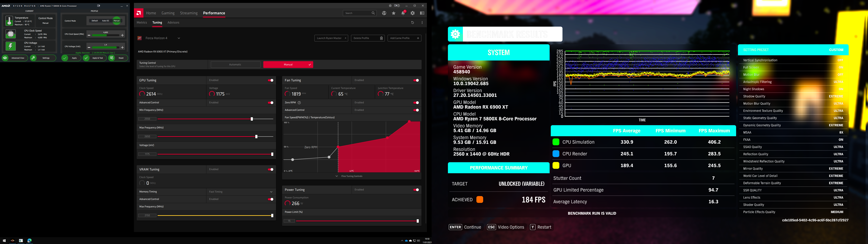Select Manual control mode in Ryzen Master

117,21
